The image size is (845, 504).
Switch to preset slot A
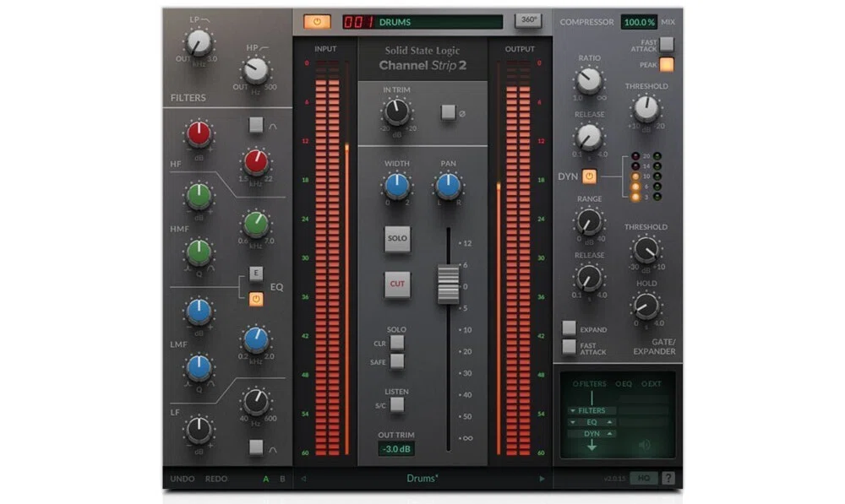[265, 479]
